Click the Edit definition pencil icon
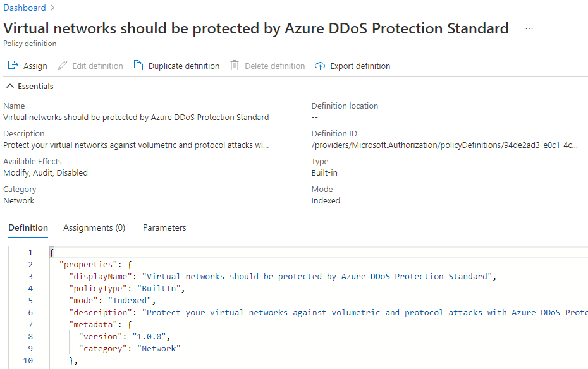The width and height of the screenshot is (588, 369). [x=63, y=66]
